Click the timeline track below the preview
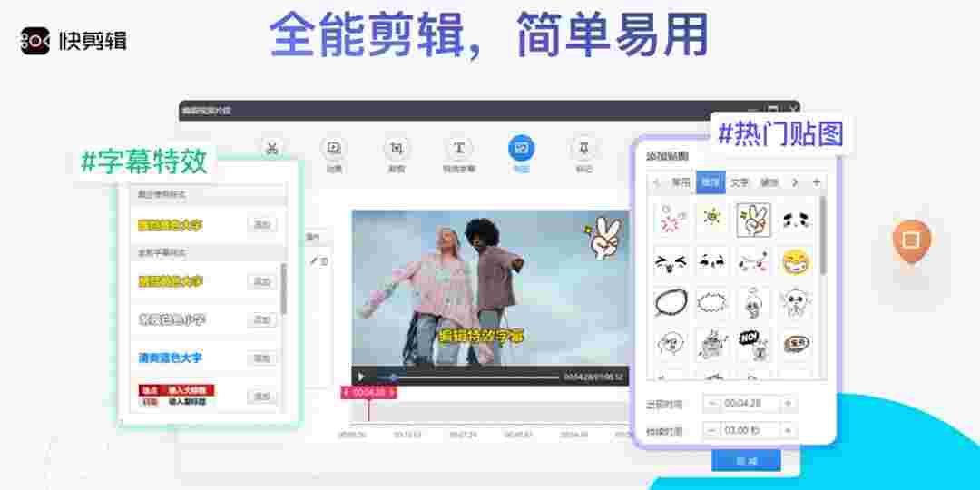Screen dimensions: 980x490 [491, 413]
